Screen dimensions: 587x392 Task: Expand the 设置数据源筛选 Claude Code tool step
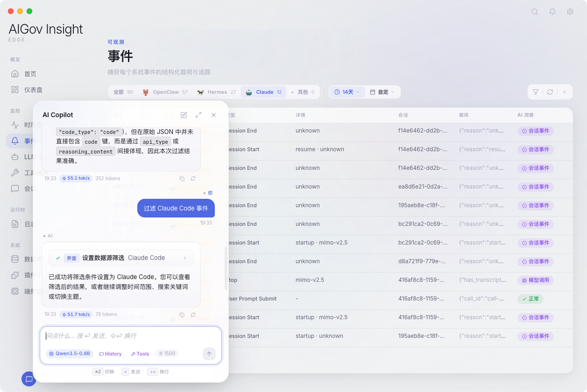click(x=121, y=258)
